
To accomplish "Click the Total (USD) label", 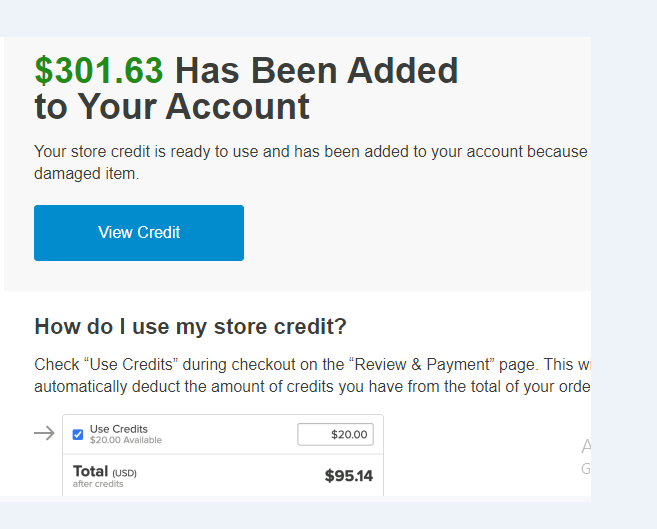I will 105,472.
